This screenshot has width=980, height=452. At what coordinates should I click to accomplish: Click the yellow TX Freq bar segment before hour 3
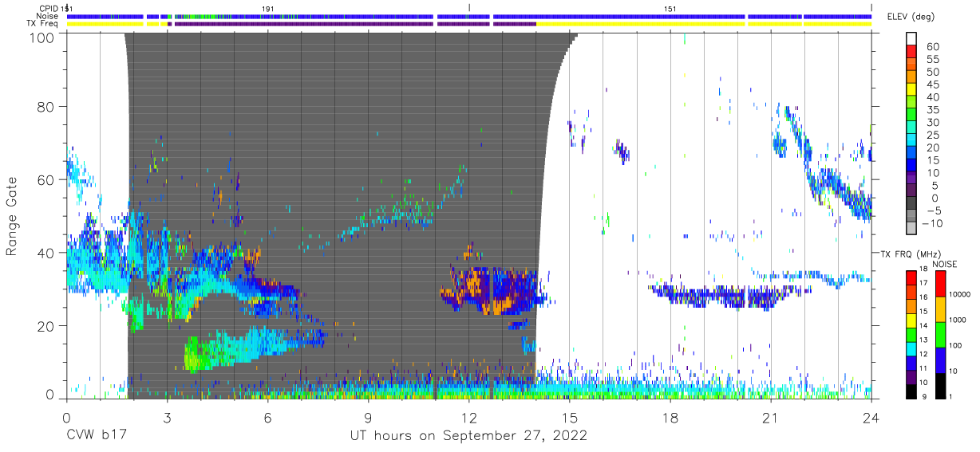[105, 24]
